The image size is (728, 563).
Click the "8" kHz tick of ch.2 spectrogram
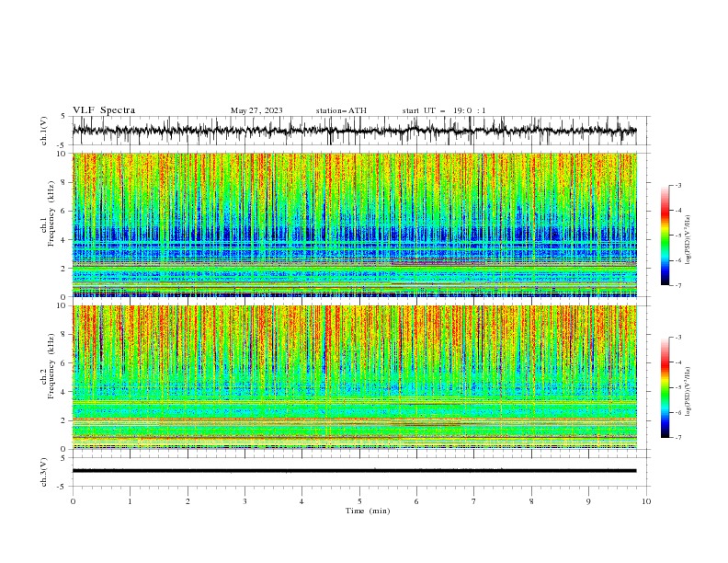tap(65, 335)
